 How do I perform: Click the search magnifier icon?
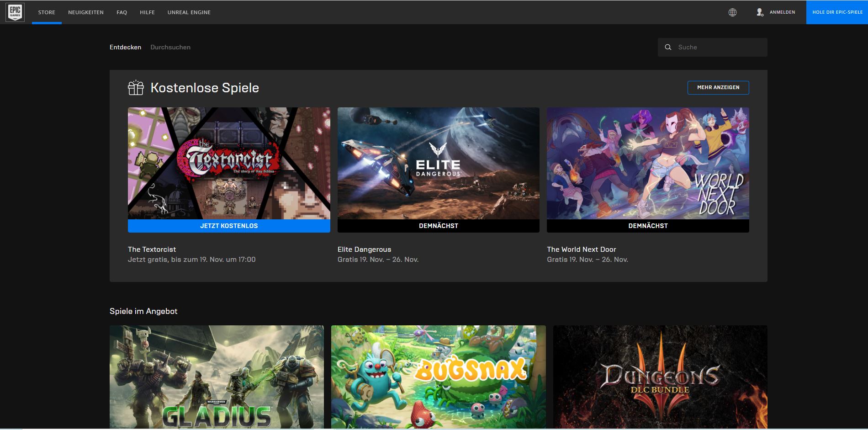pyautogui.click(x=668, y=47)
